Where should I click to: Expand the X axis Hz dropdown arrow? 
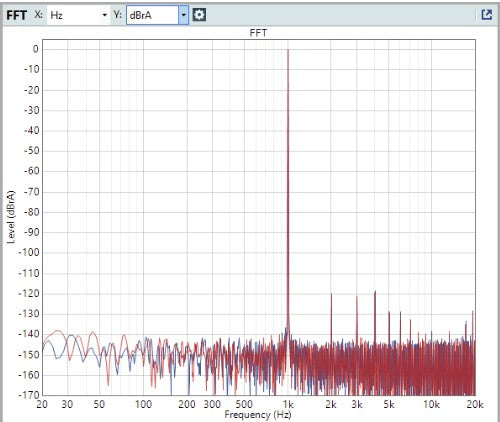[104, 15]
